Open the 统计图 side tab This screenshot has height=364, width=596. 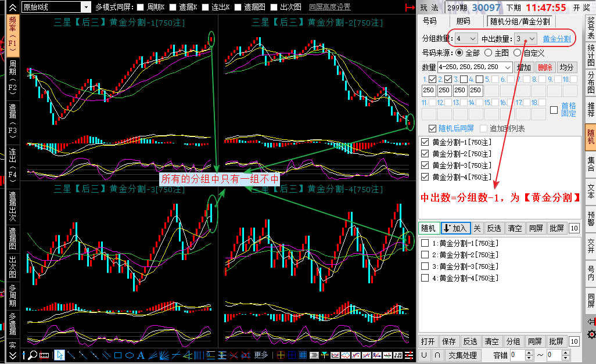(591, 55)
